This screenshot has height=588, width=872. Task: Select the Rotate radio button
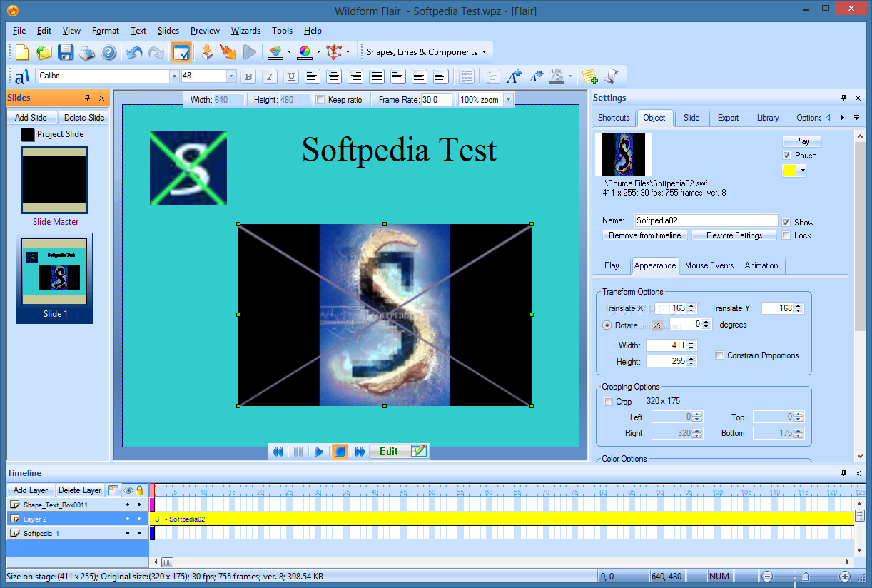607,325
